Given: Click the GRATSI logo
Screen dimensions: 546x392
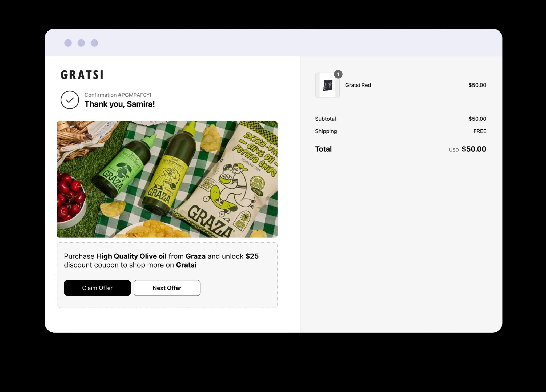Looking at the screenshot, I should click(x=82, y=75).
